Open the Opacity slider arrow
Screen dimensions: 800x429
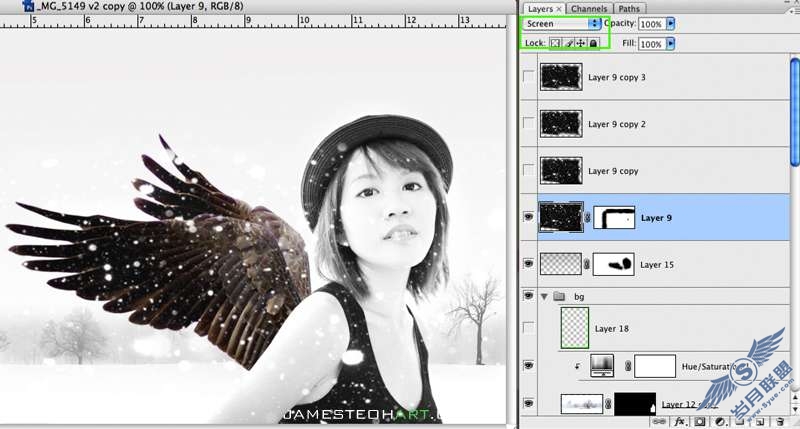coord(671,24)
